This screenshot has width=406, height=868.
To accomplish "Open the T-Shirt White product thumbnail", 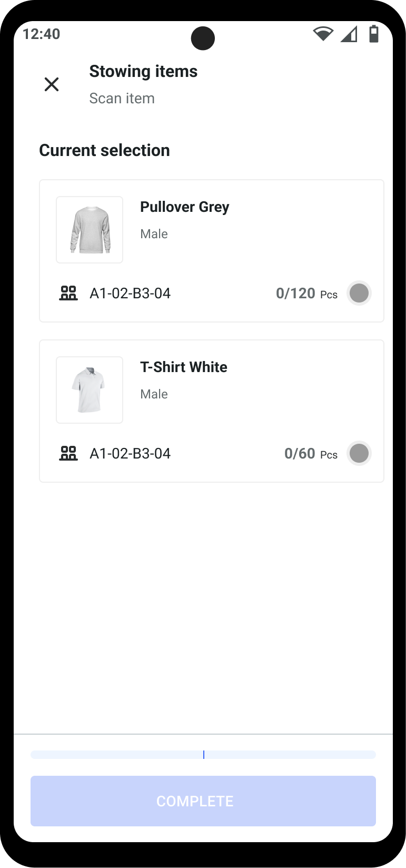I will click(x=90, y=390).
